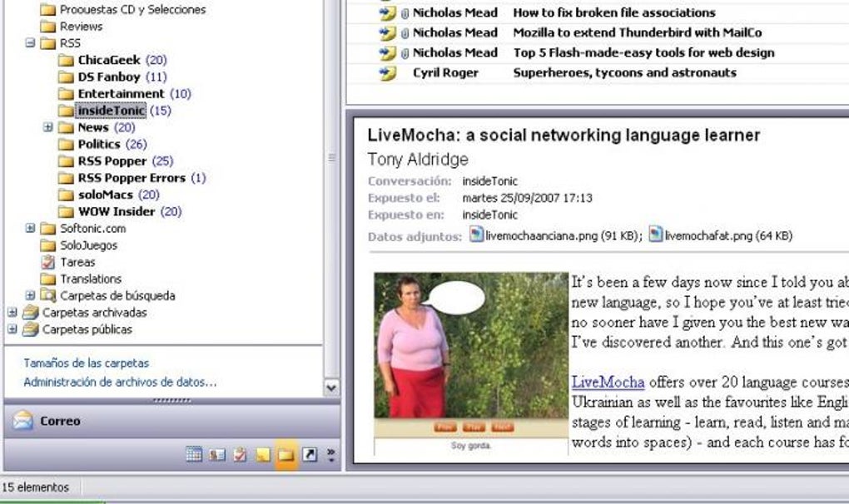Click the Carpetas públicas data file icon
Image resolution: width=849 pixels, height=504 pixels.
tap(30, 329)
